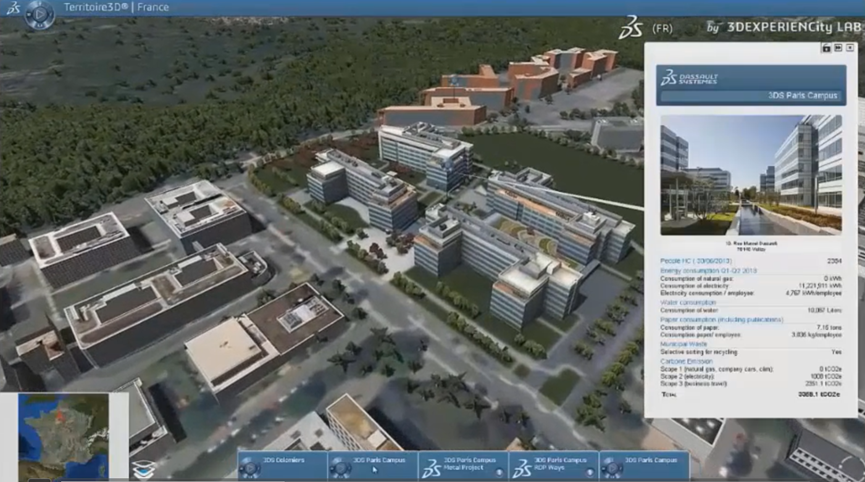The height and width of the screenshot is (482, 865).
Task: Click the 3DS logo beside (FR) label
Action: click(631, 27)
